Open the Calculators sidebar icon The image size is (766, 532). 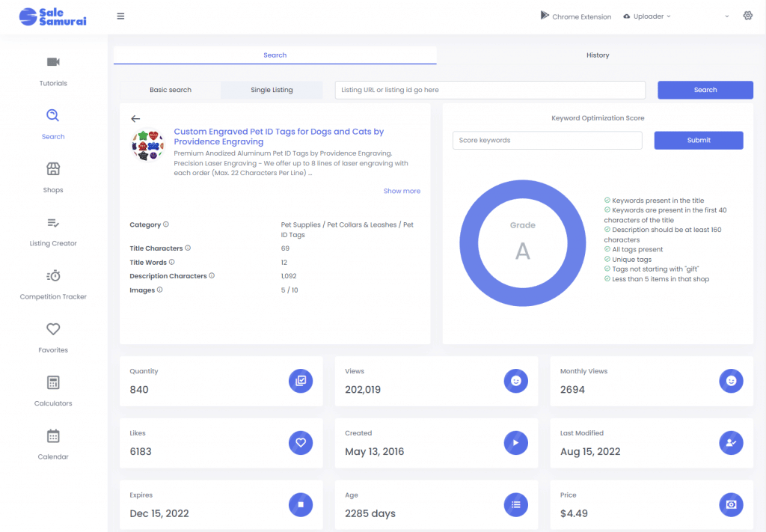click(53, 382)
